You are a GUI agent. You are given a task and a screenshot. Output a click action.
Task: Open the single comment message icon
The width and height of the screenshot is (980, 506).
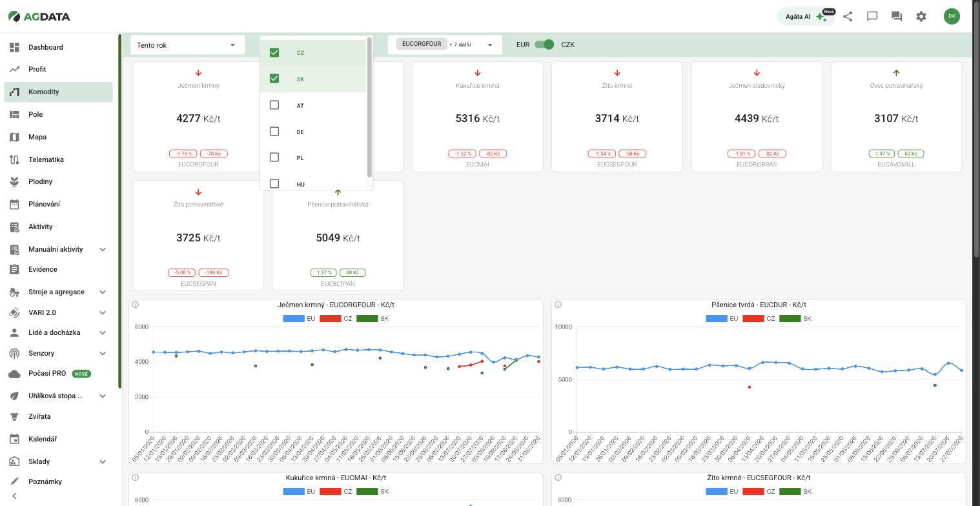point(872,17)
